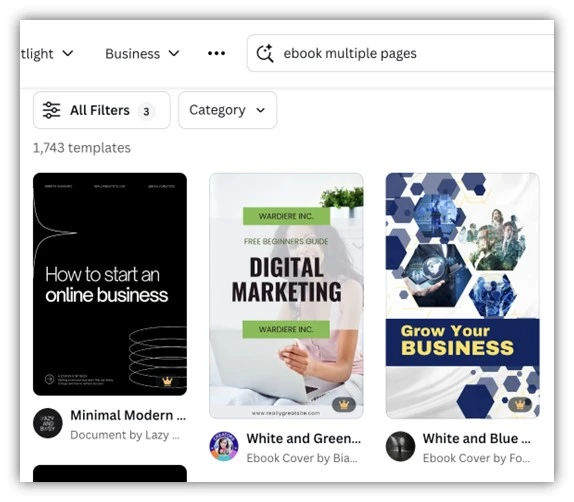Screen dimensions: 574x502
Task: Expand the partially visible 'tlight' dropdown
Action: click(47, 54)
